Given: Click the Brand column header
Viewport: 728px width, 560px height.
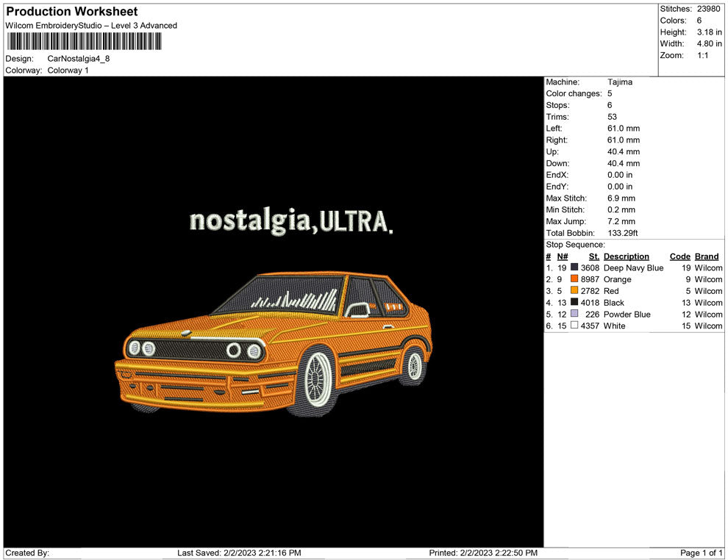Looking at the screenshot, I should pos(707,256).
